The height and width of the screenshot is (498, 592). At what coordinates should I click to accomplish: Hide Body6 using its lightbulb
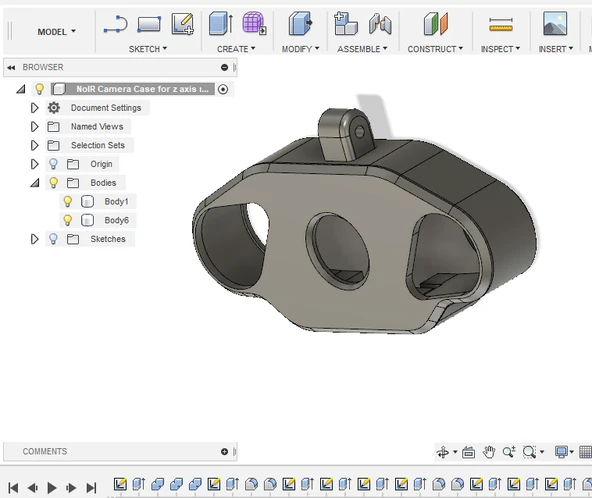coord(68,220)
